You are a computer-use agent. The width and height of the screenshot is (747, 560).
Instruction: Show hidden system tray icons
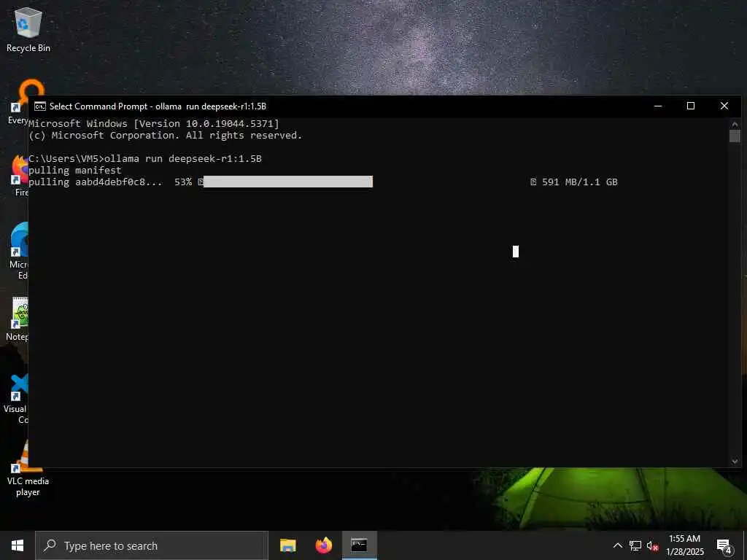617,545
